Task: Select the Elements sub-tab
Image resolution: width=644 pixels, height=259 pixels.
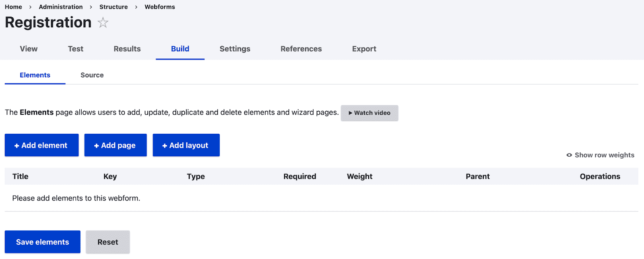Action: 35,75
